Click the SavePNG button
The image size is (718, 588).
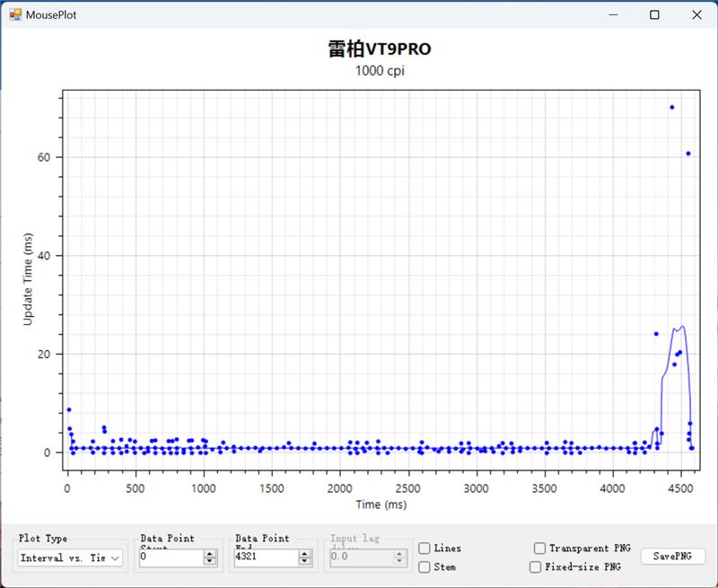(672, 557)
